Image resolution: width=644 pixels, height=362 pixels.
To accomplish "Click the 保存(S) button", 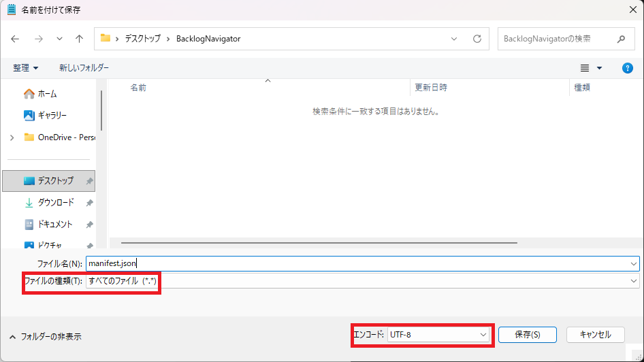I will [527, 335].
